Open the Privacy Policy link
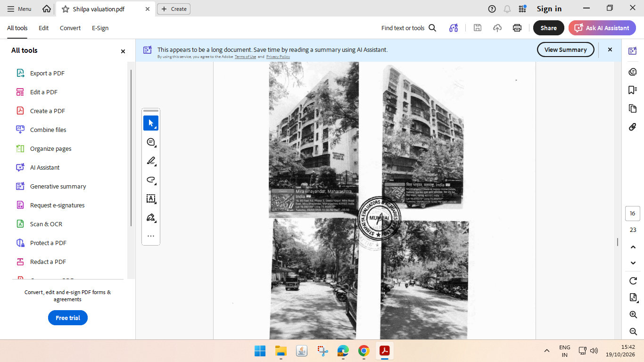The height and width of the screenshot is (362, 644). (278, 57)
